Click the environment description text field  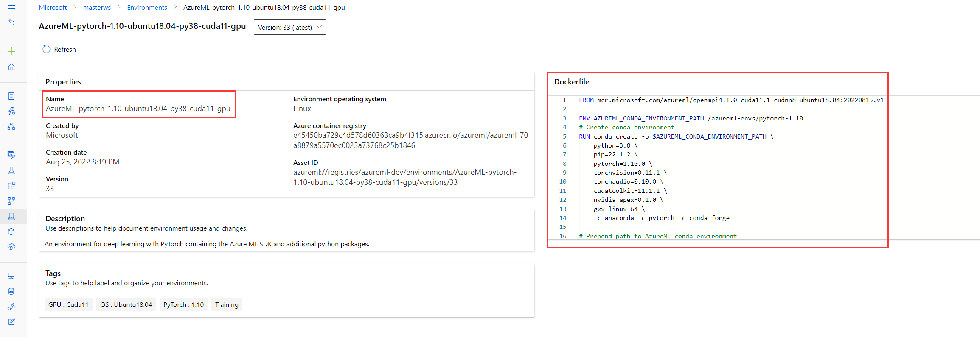tap(287, 244)
